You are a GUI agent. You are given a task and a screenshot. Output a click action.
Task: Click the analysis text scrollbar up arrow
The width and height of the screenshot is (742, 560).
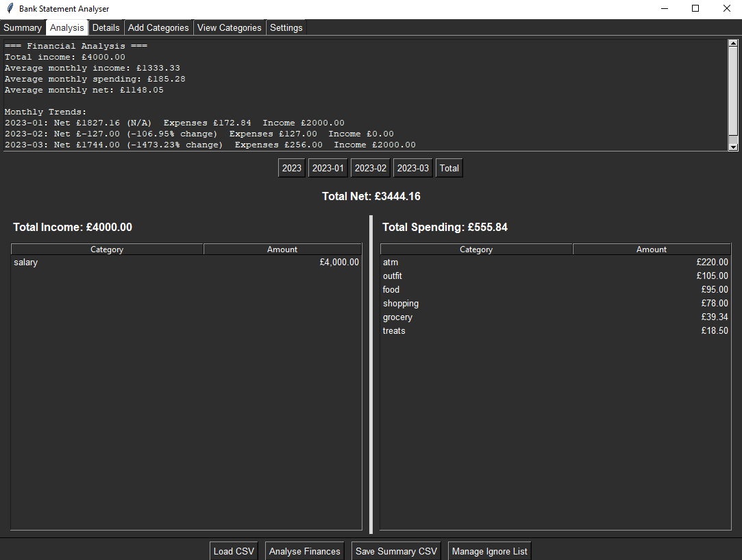click(x=733, y=44)
